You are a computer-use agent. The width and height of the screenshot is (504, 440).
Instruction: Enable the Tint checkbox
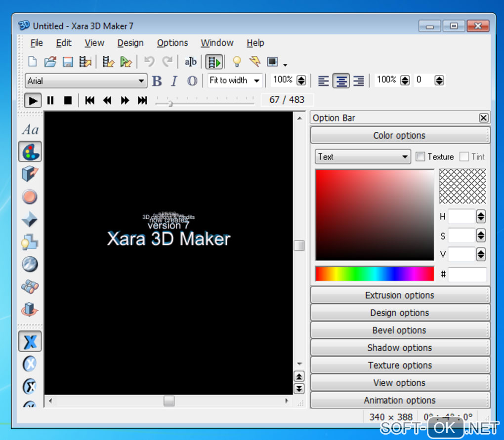tap(464, 157)
